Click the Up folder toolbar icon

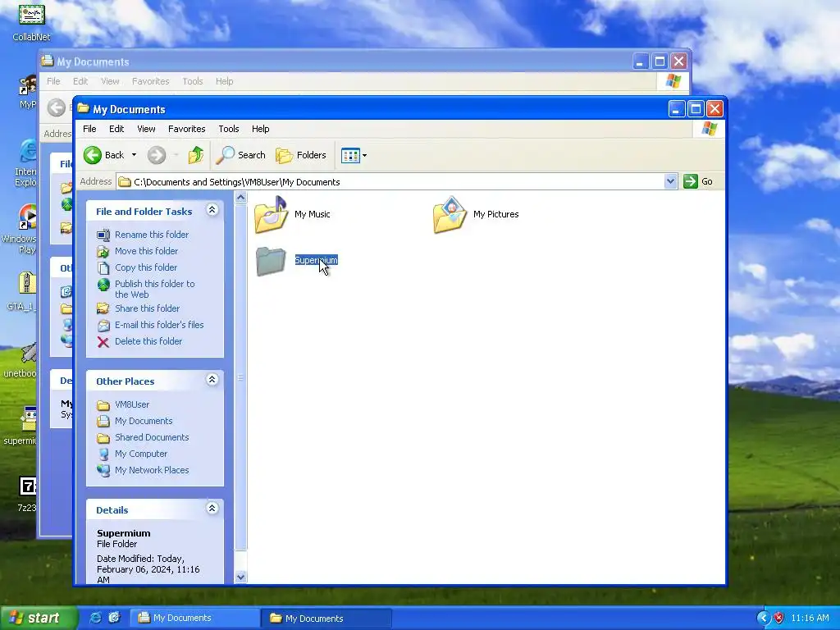(x=195, y=155)
